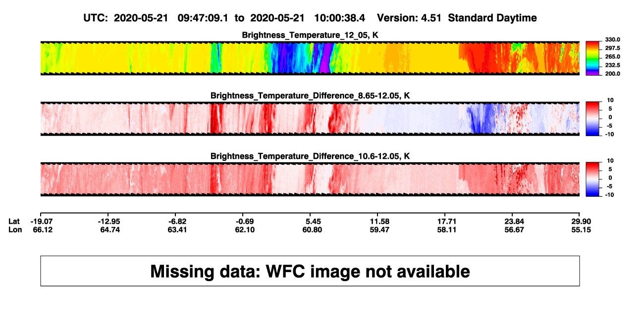Click the start time '09:47:09.1' in the header

(x=204, y=18)
